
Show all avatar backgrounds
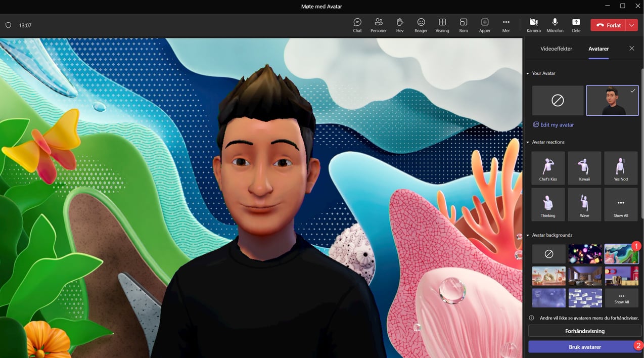coord(621,298)
